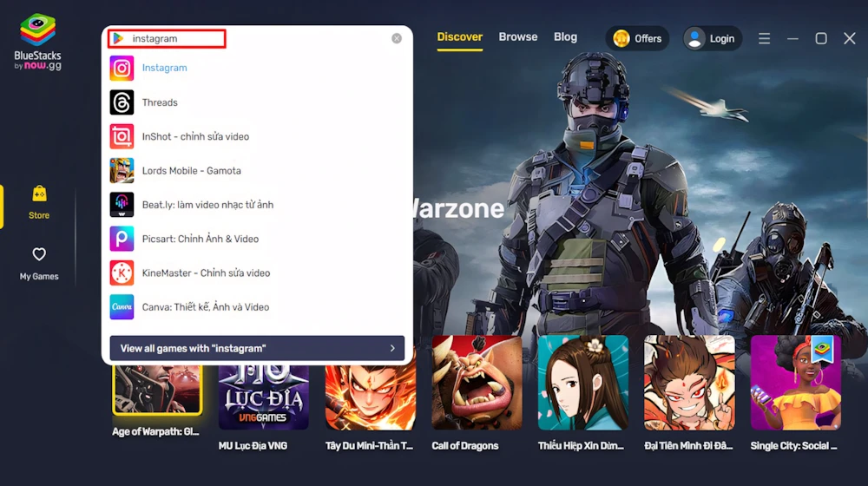
Task: Open Thiếu Hiệp Xin Dừng game thumbnail
Action: (x=583, y=383)
